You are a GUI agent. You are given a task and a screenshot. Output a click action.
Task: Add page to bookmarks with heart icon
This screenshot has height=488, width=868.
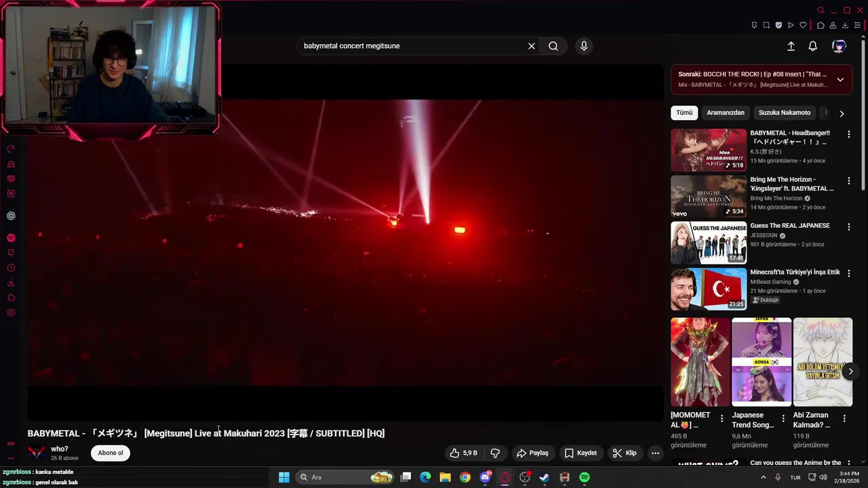coord(803,25)
